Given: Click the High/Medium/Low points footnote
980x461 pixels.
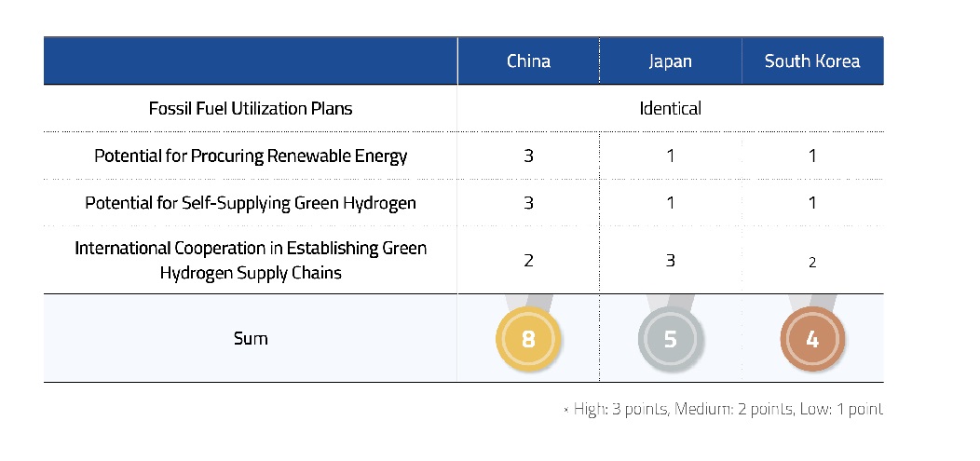Looking at the screenshot, I should [x=723, y=410].
